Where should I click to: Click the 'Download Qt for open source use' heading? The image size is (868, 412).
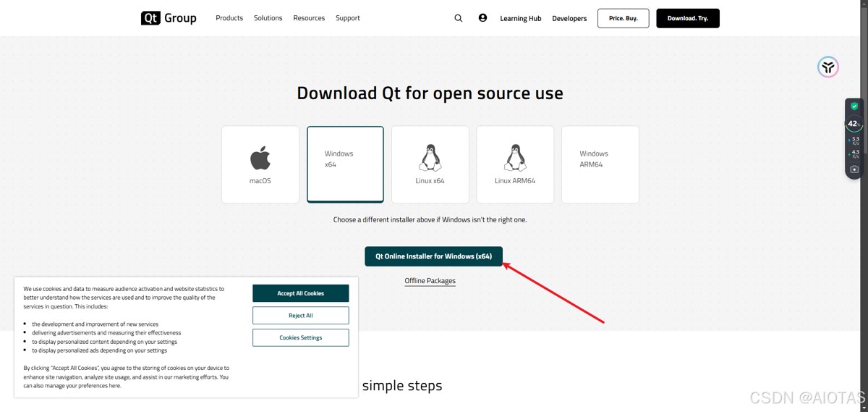pos(430,93)
